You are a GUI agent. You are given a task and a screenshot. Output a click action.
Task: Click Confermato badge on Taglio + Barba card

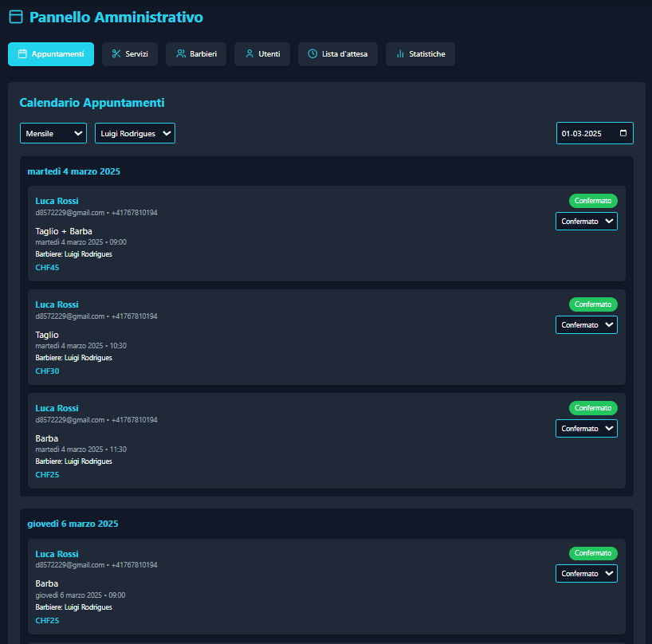point(593,201)
